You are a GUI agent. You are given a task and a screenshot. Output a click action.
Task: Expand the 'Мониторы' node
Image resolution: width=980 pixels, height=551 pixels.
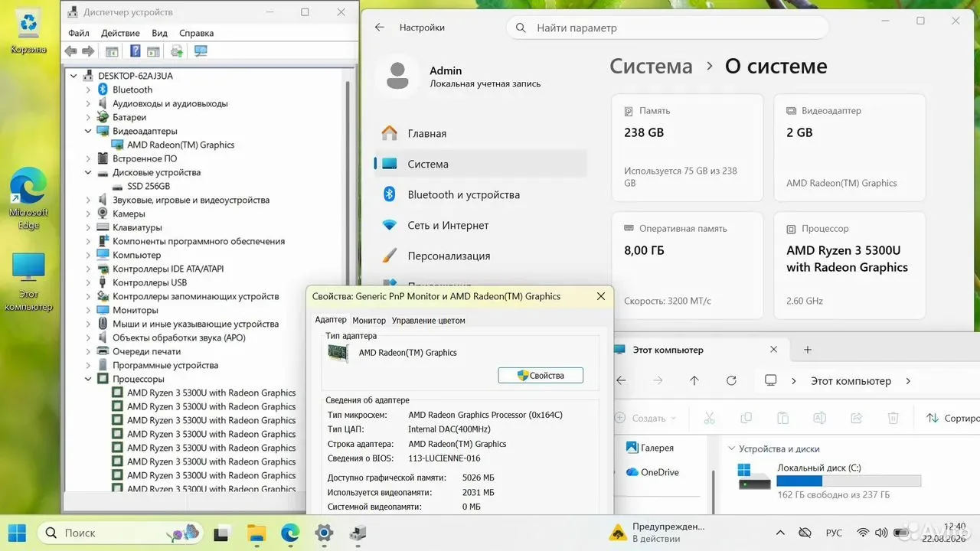[x=88, y=310]
